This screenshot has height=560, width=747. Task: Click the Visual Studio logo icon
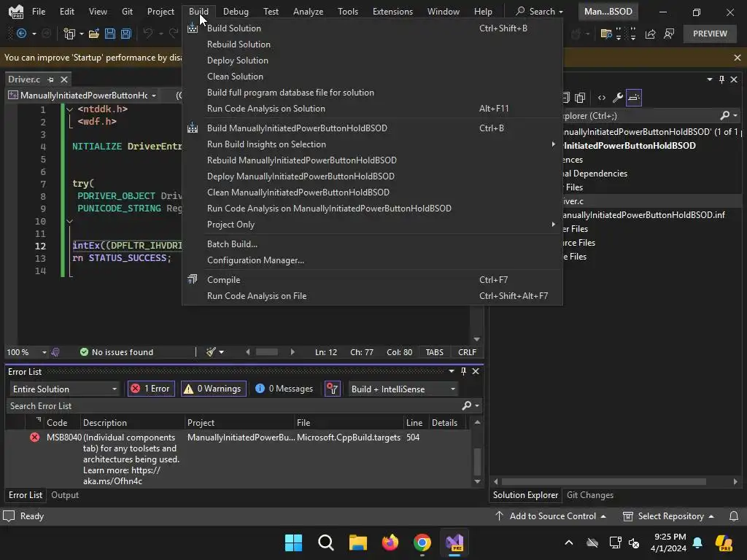click(16, 12)
